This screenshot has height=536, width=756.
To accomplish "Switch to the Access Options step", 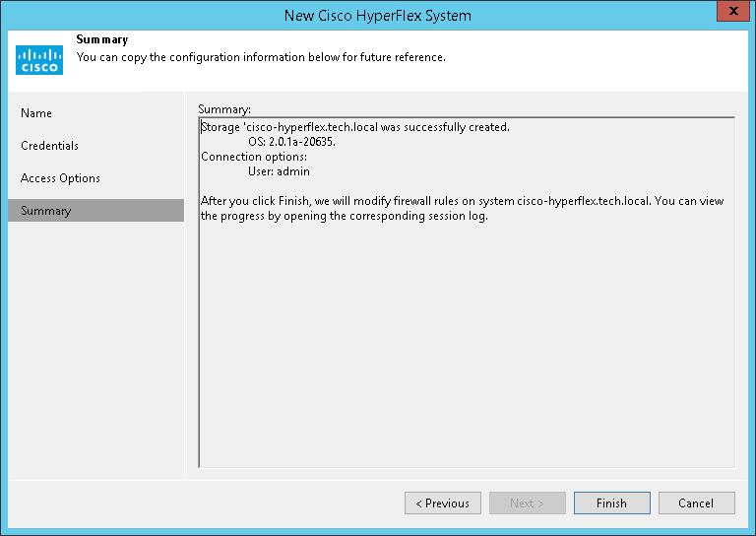I will (60, 178).
